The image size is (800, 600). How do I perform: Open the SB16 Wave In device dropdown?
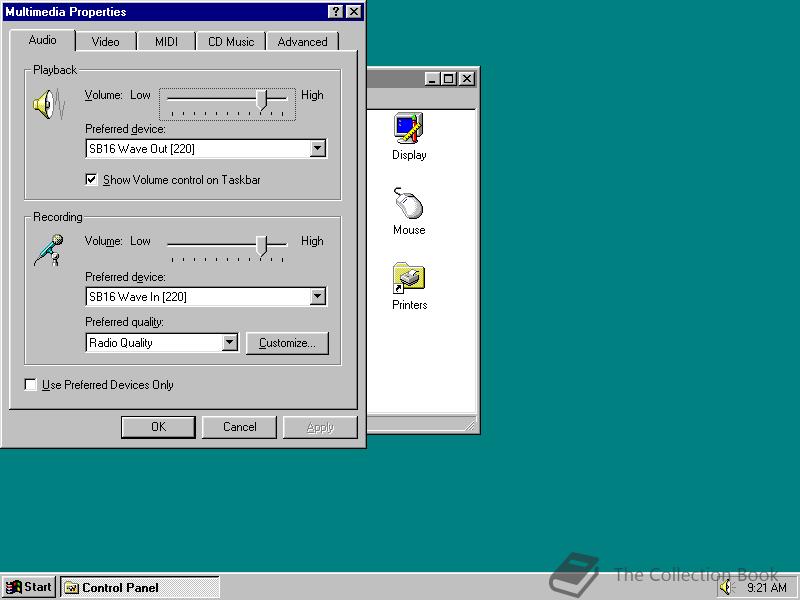pos(318,296)
